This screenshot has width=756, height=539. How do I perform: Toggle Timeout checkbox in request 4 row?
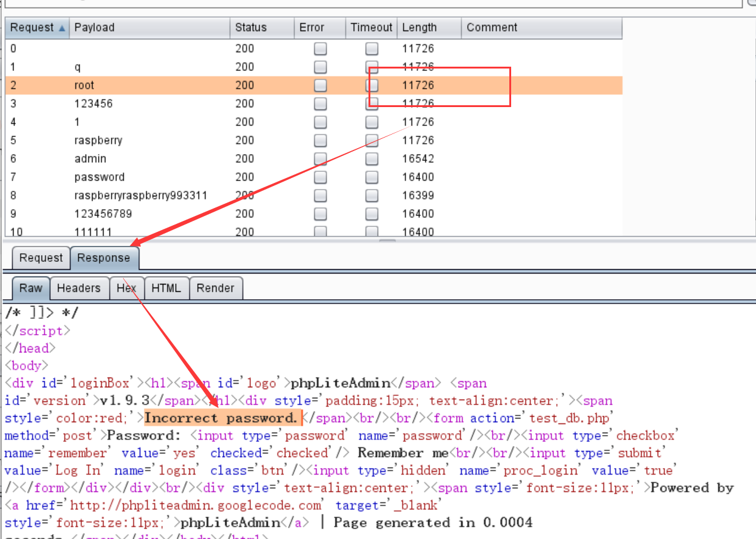tap(372, 122)
